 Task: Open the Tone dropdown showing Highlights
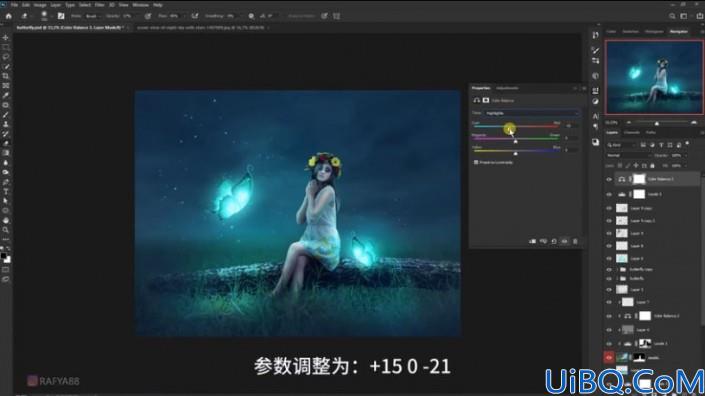(x=532, y=113)
